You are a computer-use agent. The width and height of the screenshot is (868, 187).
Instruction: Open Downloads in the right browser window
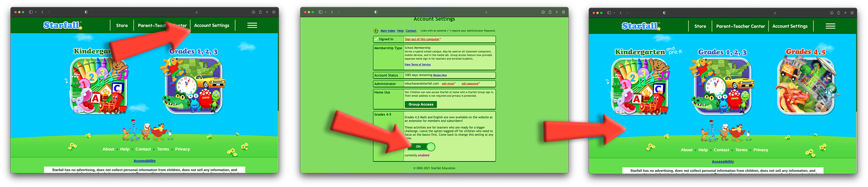click(x=832, y=13)
